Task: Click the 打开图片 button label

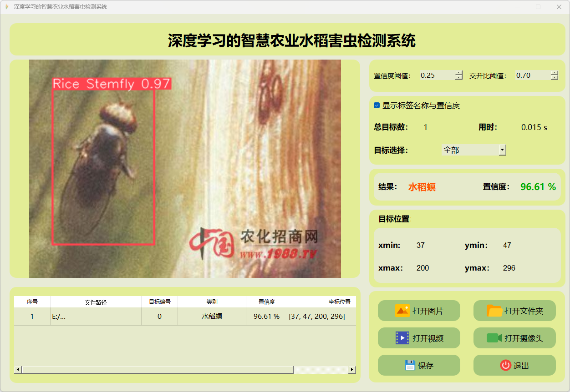Action: [428, 311]
